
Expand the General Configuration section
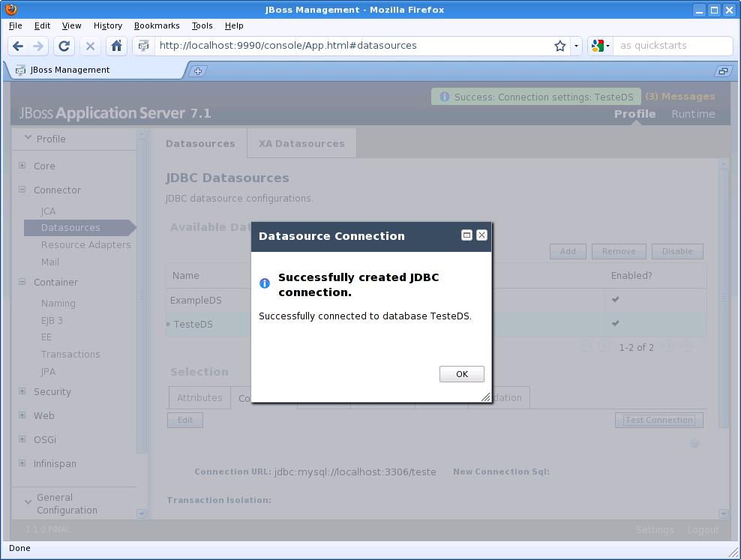28,502
